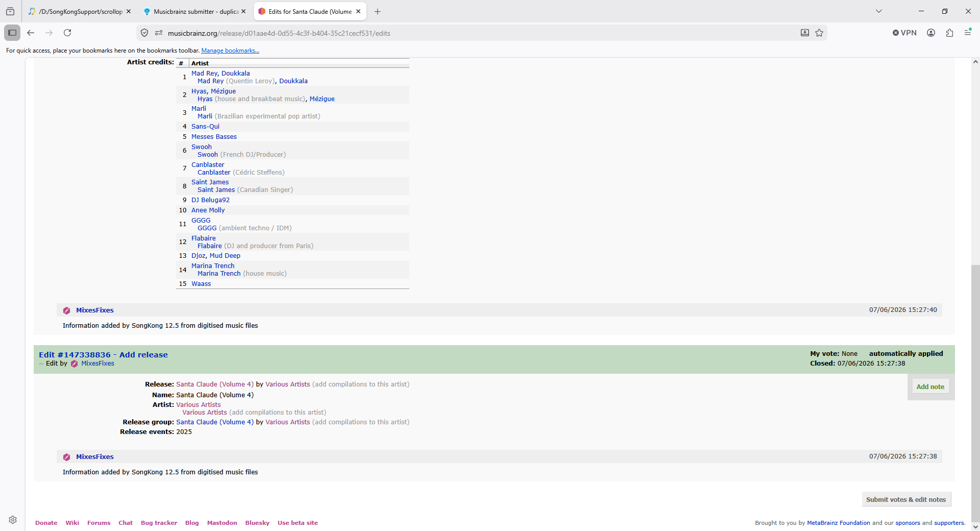980x531 pixels.
Task: Click the scrollbar down arrow
Action: (975, 526)
